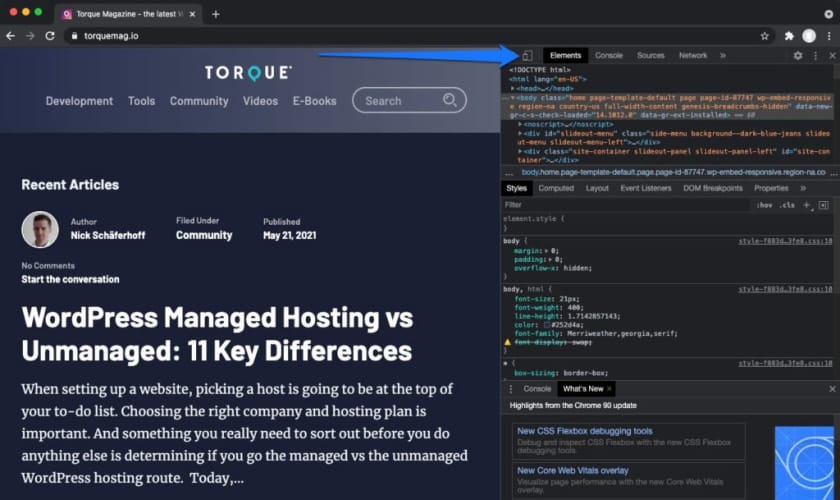
Task: Close the DevTools panel
Action: pos(832,55)
